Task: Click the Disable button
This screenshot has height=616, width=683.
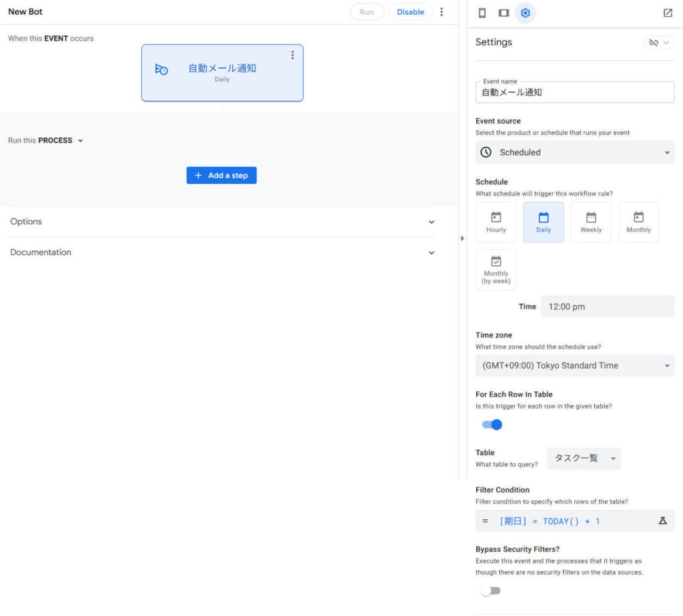Action: pyautogui.click(x=410, y=12)
